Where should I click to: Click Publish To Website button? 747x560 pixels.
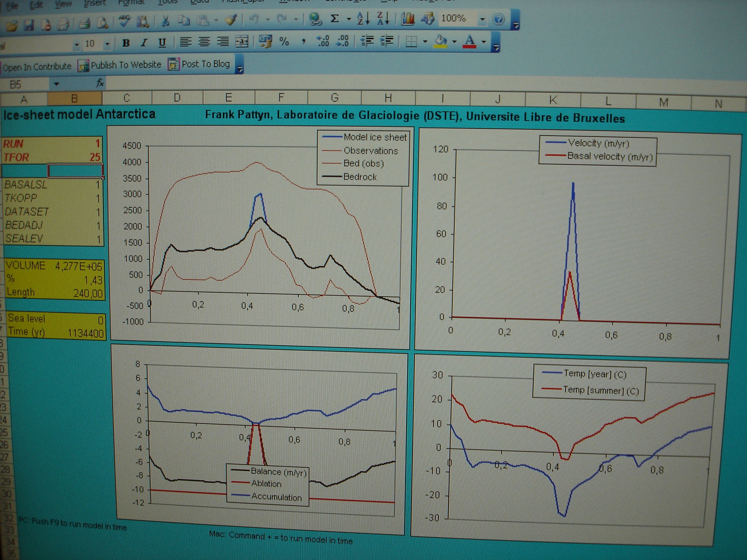(x=120, y=65)
